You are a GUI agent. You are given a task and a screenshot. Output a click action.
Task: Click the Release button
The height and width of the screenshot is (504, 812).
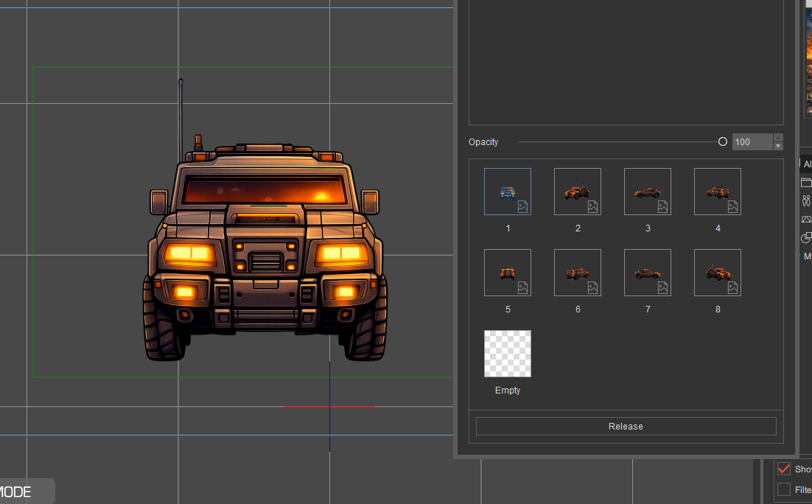tap(626, 427)
